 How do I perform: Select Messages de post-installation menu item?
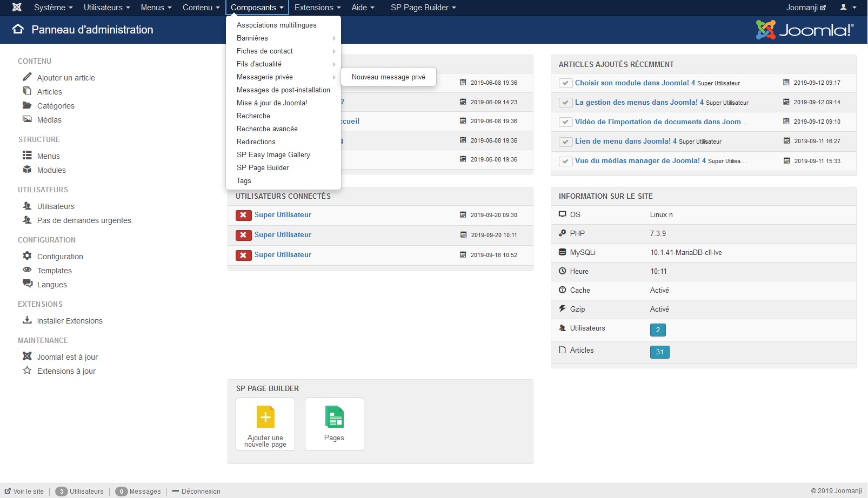point(283,90)
